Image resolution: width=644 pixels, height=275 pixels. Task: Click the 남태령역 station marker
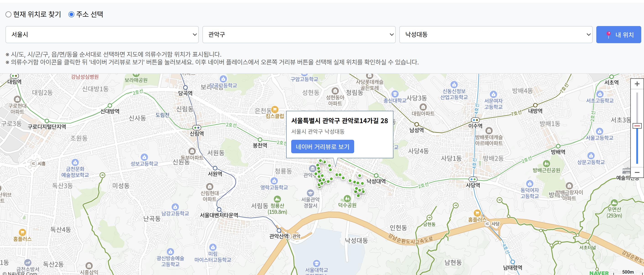click(513, 262)
